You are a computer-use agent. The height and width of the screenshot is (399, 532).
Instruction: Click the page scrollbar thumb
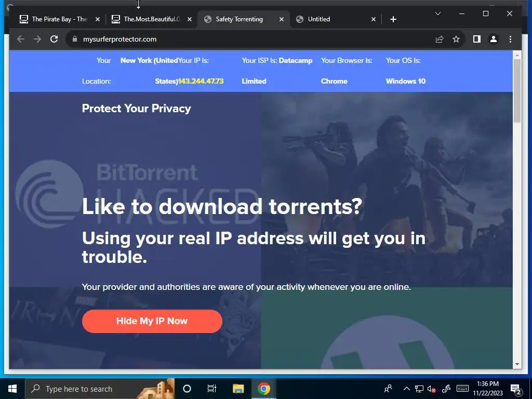pyautogui.click(x=517, y=90)
